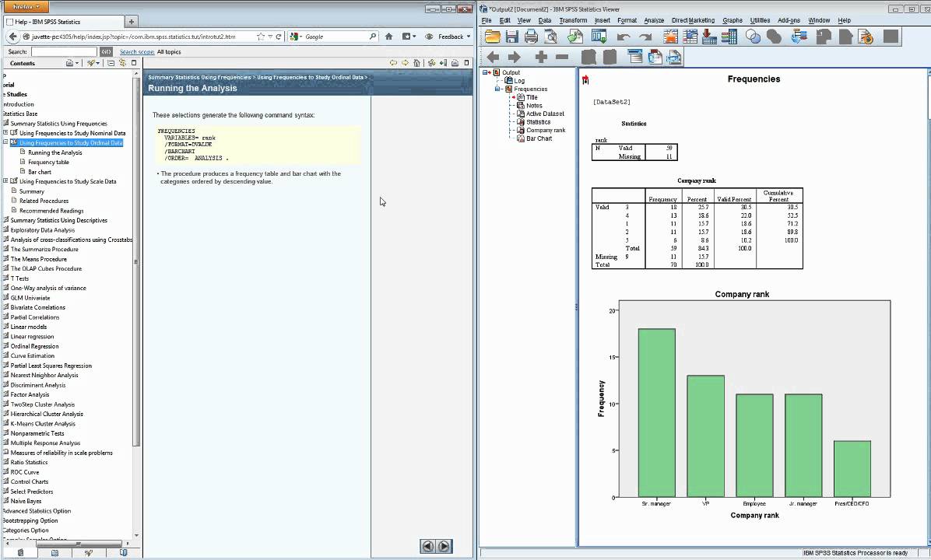Save the output document

(x=511, y=37)
